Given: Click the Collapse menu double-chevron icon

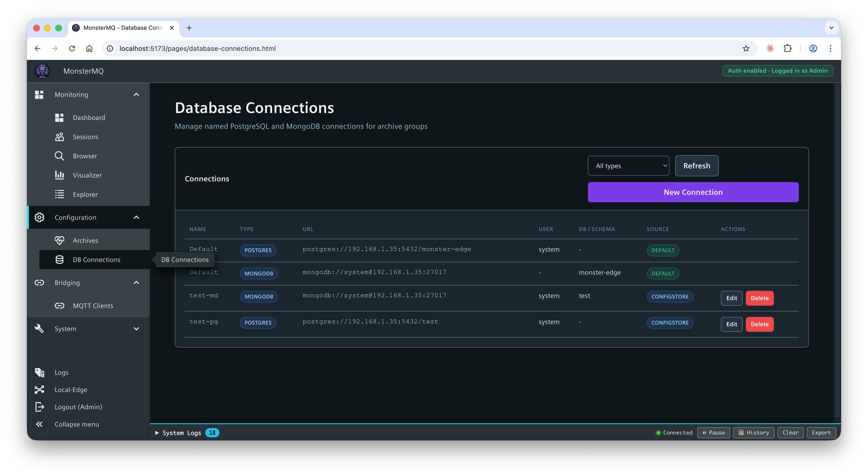Looking at the screenshot, I should [39, 424].
